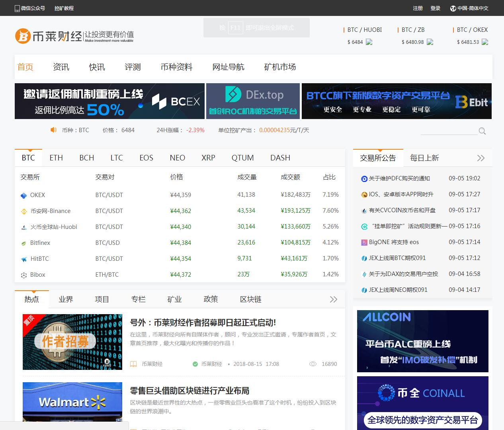Click the globe icon for language
This screenshot has width=504, height=430.
[x=453, y=8]
